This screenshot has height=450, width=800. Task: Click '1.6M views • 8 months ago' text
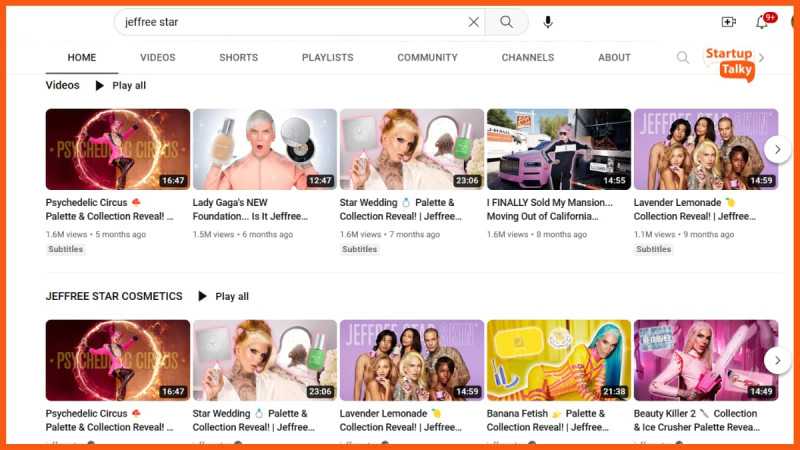[x=537, y=234]
